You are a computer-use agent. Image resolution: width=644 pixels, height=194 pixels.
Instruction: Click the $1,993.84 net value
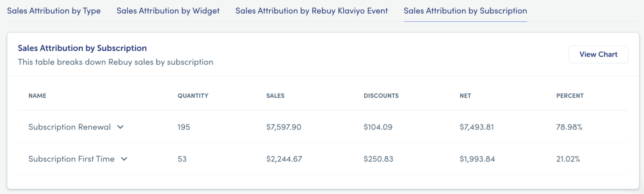tap(477, 159)
